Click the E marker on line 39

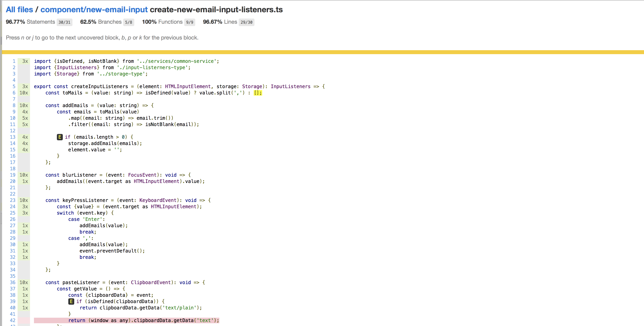[71, 301]
